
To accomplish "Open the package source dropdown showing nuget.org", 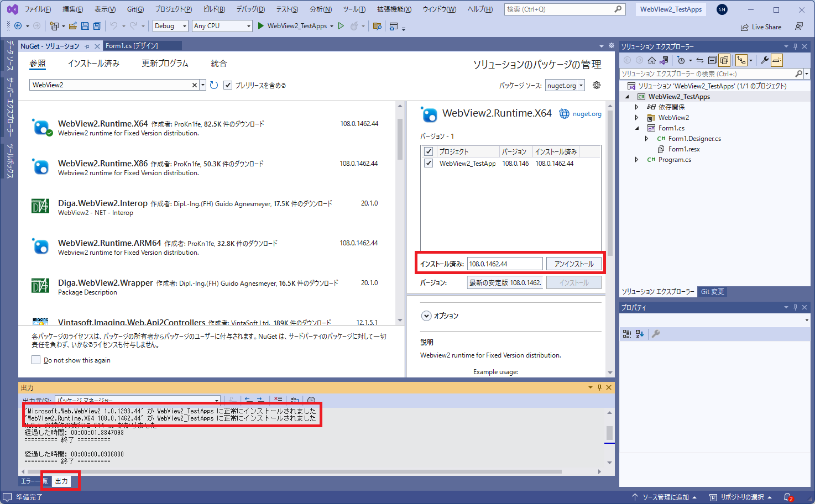I will (565, 85).
